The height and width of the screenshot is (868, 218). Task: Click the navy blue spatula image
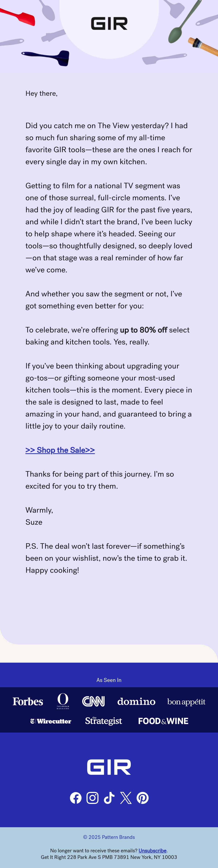(46, 57)
